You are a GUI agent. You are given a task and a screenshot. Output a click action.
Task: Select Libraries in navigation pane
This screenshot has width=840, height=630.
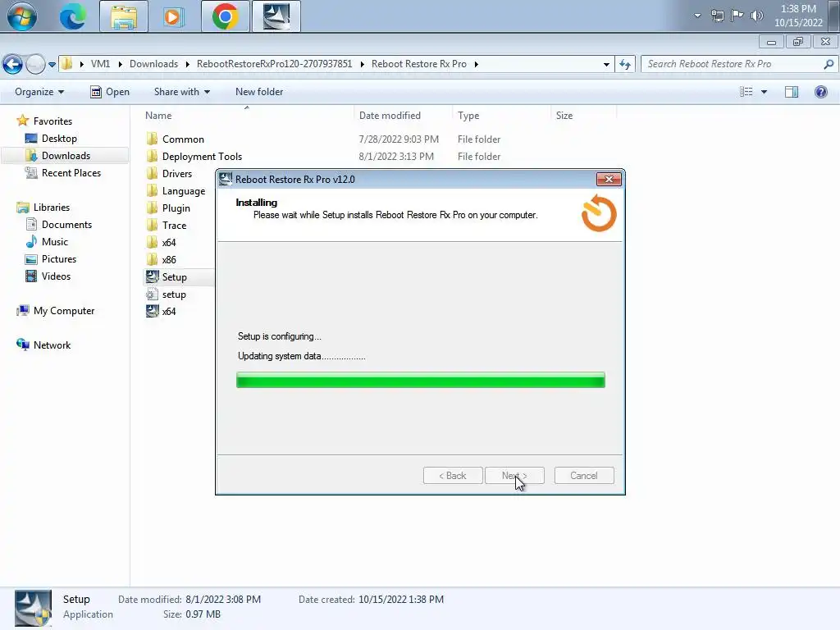coord(52,208)
